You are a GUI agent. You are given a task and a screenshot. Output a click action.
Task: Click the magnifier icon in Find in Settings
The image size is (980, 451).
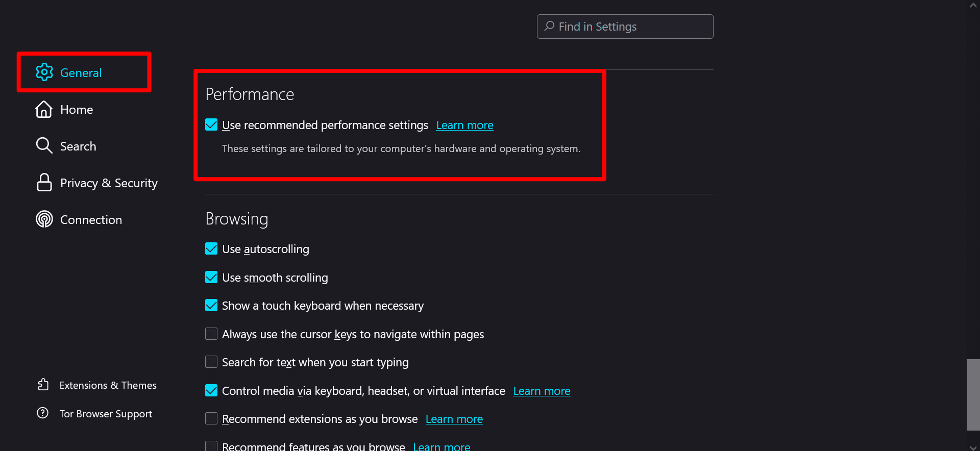549,26
